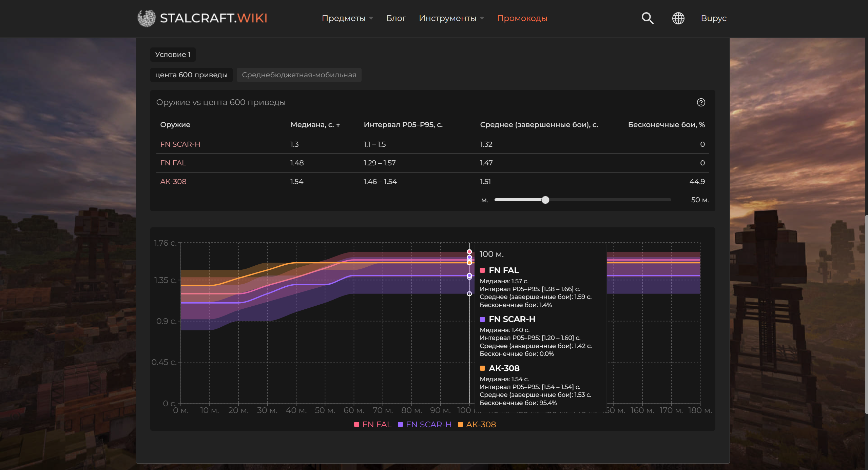Click the distance slider track right portion
The height and width of the screenshot is (470, 868).
pyautogui.click(x=610, y=200)
